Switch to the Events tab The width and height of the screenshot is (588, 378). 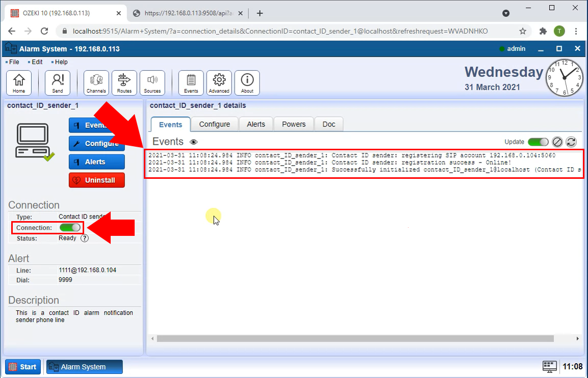[x=171, y=124]
